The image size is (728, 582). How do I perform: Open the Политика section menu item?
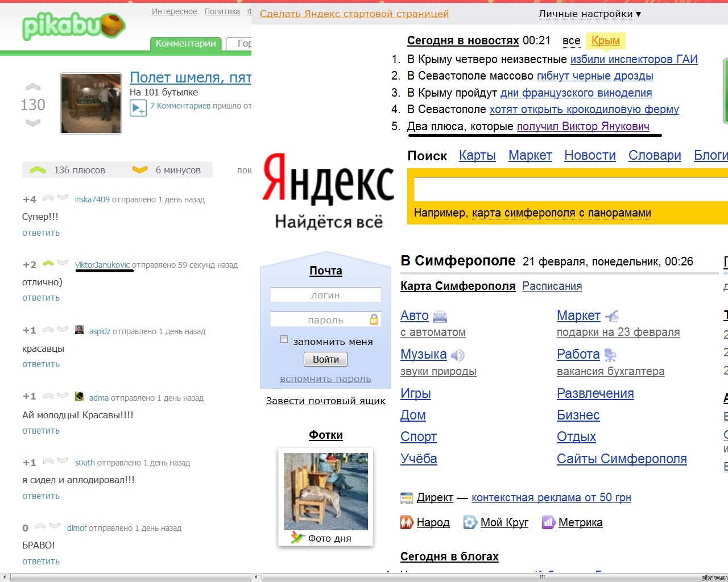pyautogui.click(x=222, y=11)
